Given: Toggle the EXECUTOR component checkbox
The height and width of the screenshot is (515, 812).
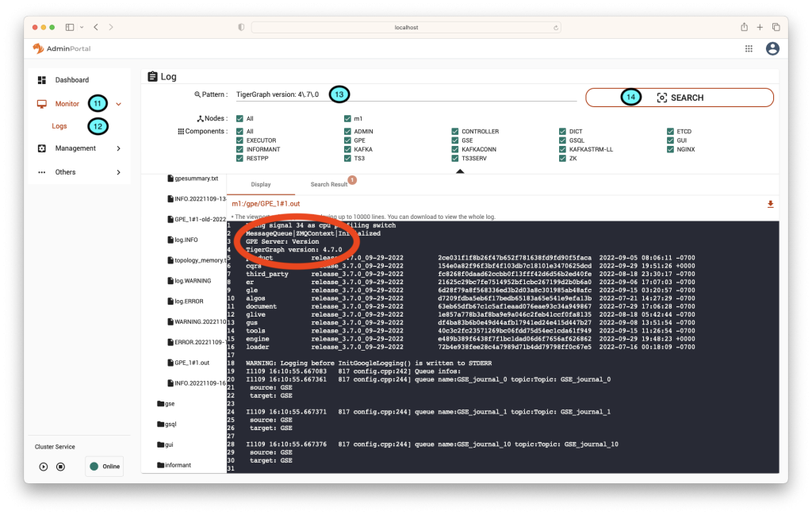Looking at the screenshot, I should click(x=239, y=140).
